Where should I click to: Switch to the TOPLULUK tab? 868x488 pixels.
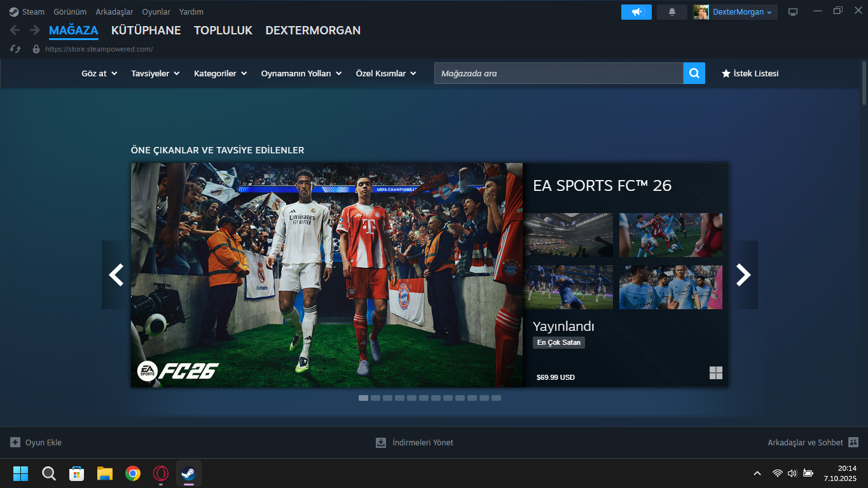(x=223, y=30)
